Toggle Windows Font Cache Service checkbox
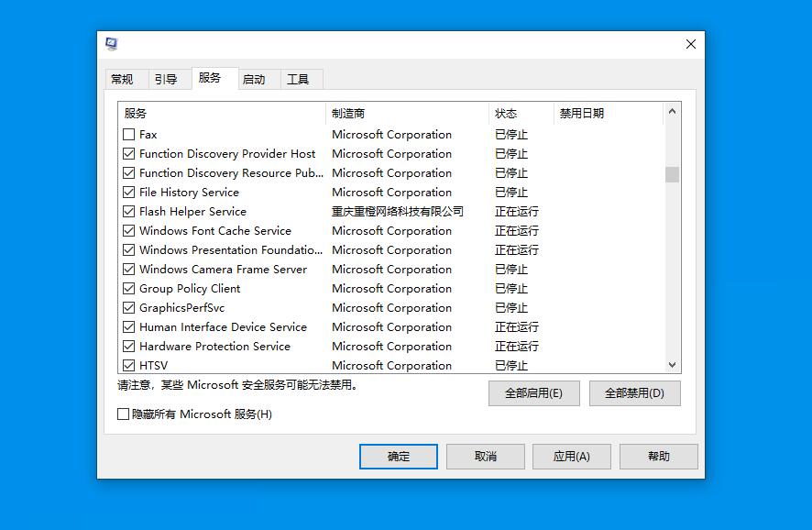The height and width of the screenshot is (530, 812). [129, 230]
